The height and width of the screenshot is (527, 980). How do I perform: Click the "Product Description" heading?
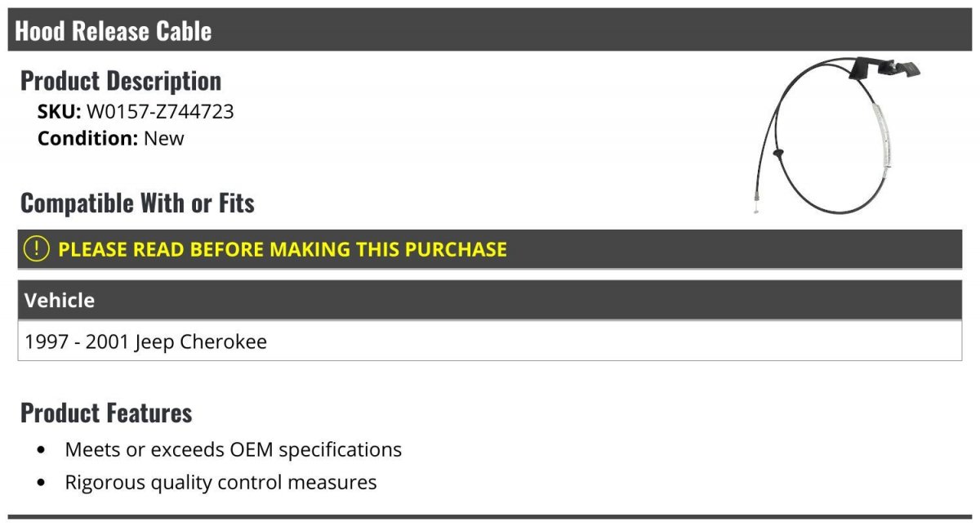click(121, 80)
